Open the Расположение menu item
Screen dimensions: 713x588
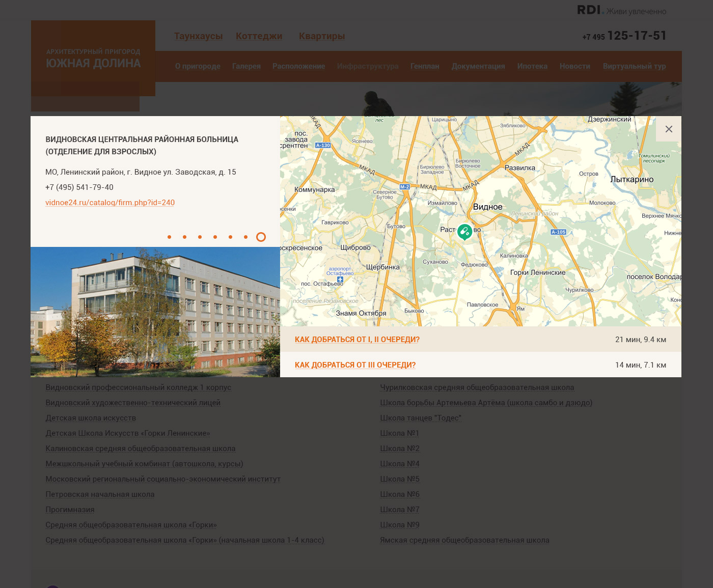[x=298, y=66]
